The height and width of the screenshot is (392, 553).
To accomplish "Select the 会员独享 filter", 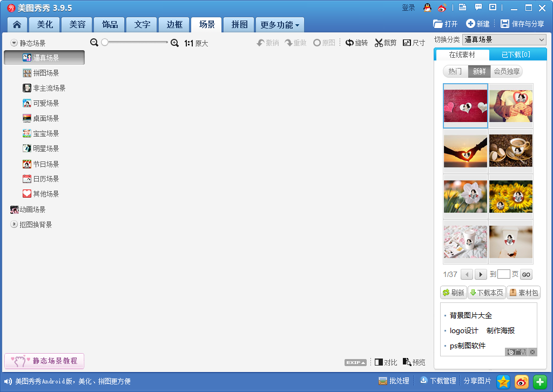I will pos(507,72).
